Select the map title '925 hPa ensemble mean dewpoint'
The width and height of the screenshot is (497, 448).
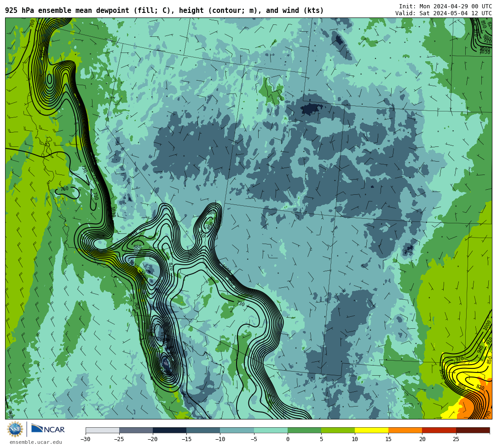(x=67, y=11)
